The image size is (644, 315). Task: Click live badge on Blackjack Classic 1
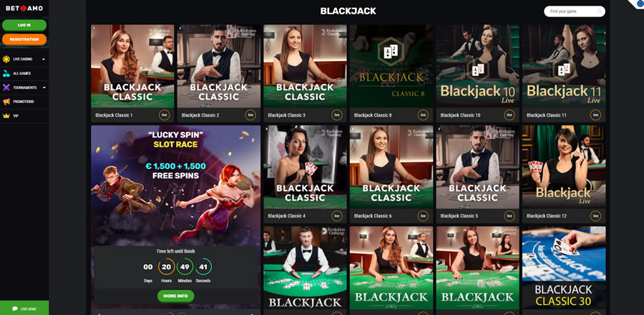click(165, 115)
